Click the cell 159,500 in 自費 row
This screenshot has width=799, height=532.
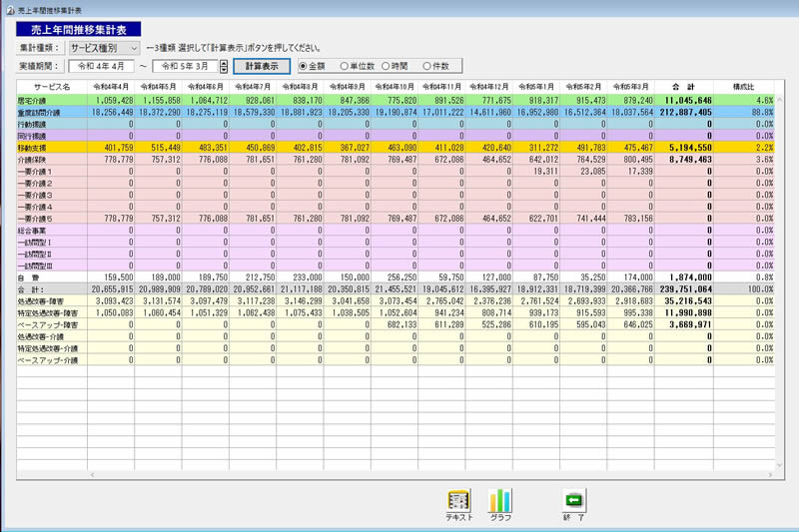[111, 277]
